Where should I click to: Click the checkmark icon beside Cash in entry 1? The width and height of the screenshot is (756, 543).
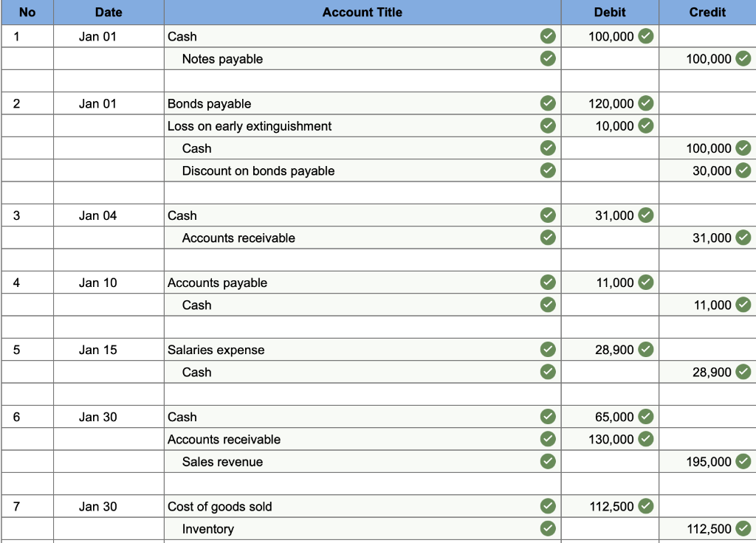coord(548,36)
